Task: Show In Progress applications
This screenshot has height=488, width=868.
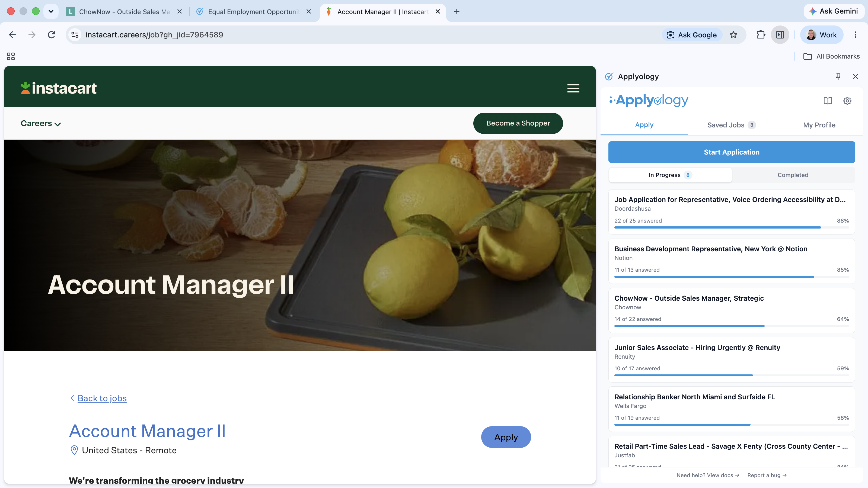Action: pos(670,175)
